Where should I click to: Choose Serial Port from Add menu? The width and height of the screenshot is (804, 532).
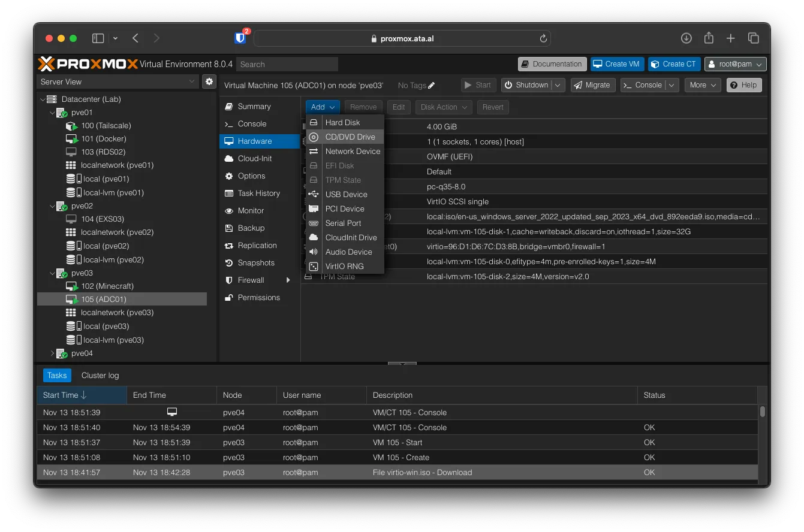pyautogui.click(x=345, y=223)
